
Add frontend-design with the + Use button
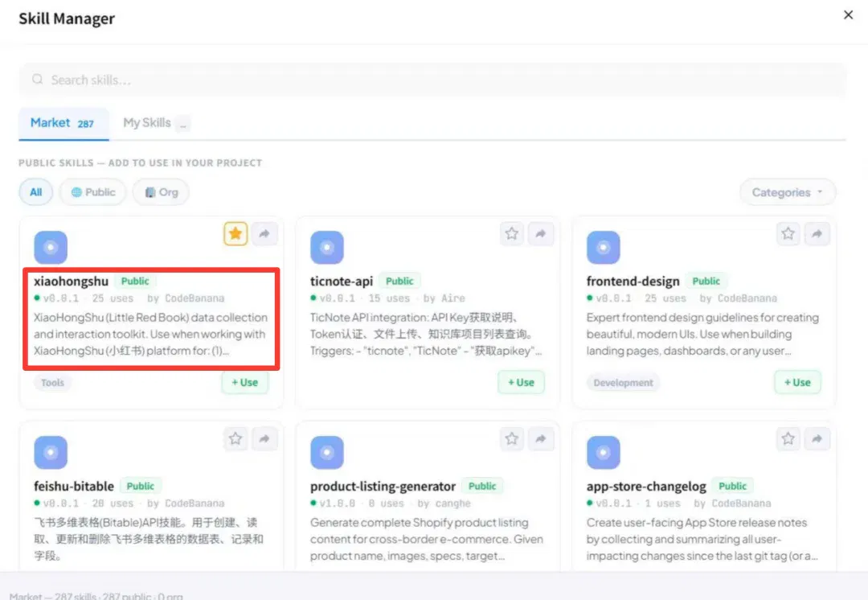(797, 382)
